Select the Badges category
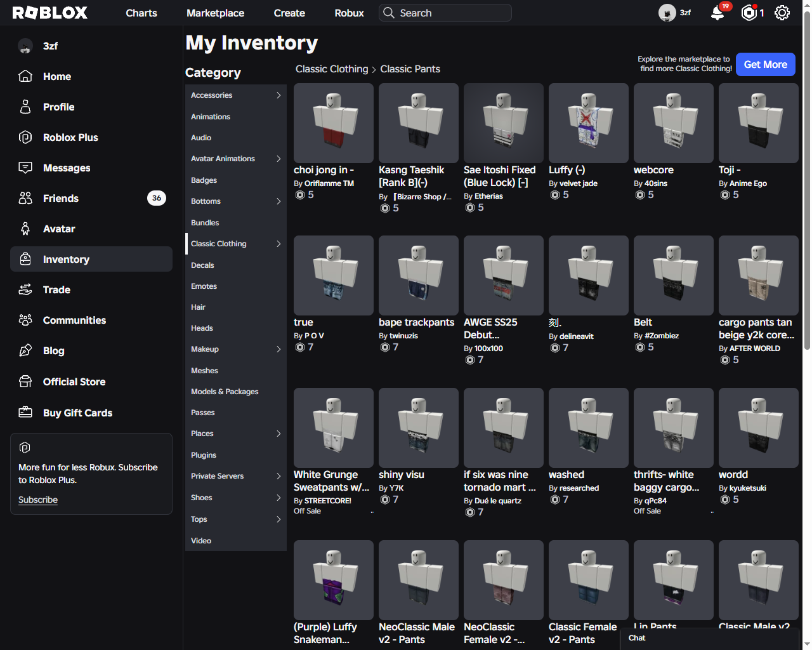Viewport: 812px width, 650px height. pos(236,180)
